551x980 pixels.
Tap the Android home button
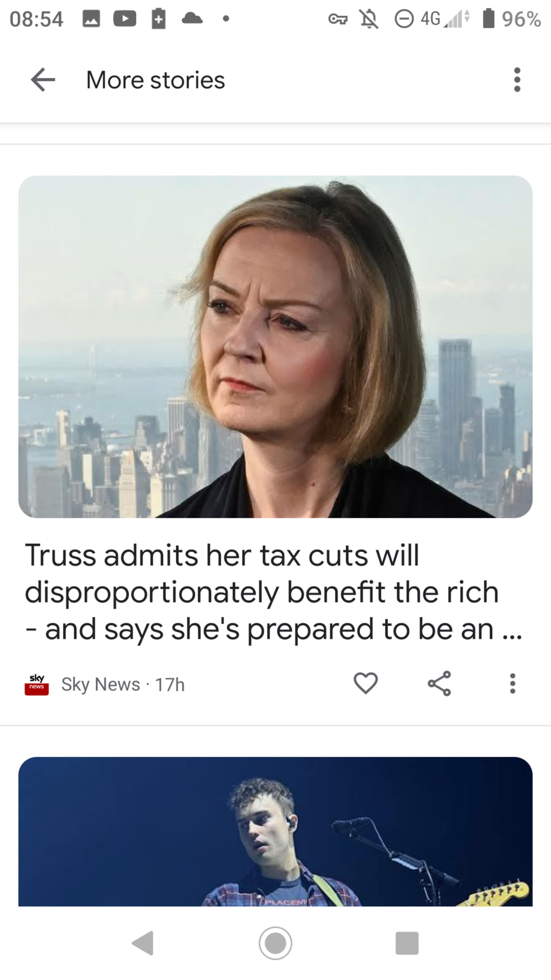tap(275, 943)
